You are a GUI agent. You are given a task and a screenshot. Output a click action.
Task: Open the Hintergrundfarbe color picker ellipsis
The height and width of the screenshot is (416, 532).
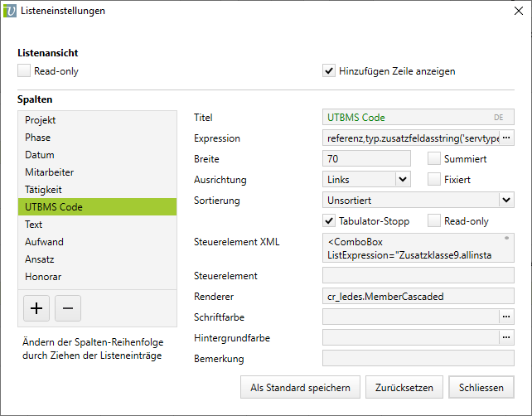[506, 337]
